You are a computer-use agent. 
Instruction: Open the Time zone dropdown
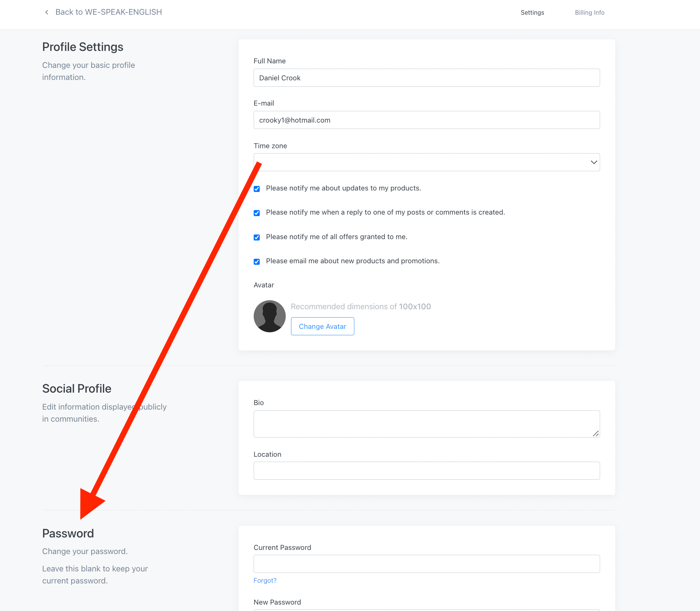[426, 162]
